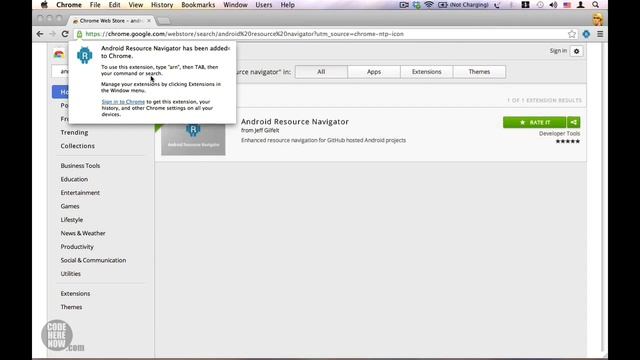Open the Apple menu
This screenshot has width=640, height=360.
44,5
